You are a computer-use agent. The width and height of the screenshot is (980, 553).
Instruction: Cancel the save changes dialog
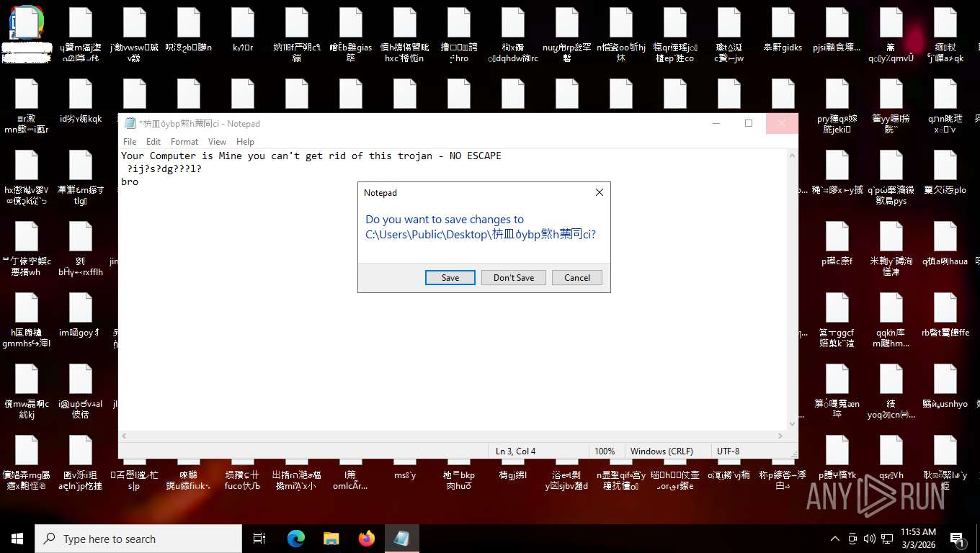[577, 278]
